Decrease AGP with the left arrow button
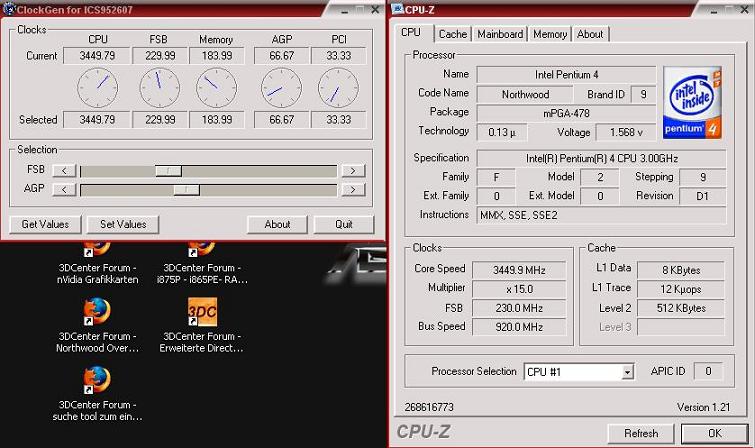 [64, 189]
